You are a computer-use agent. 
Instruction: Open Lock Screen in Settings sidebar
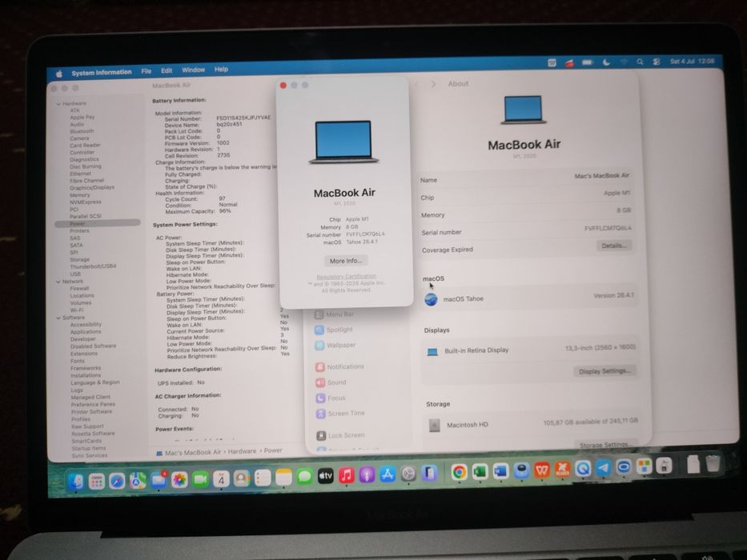click(340, 435)
